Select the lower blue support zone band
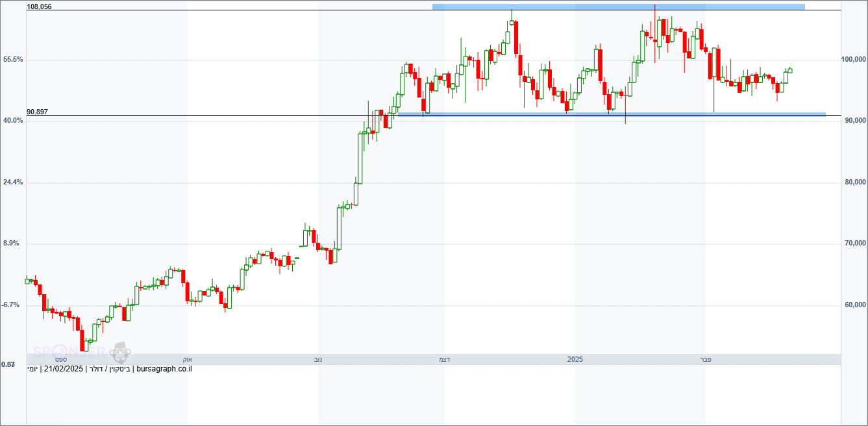This screenshot has height=426, width=868. pos(610,114)
